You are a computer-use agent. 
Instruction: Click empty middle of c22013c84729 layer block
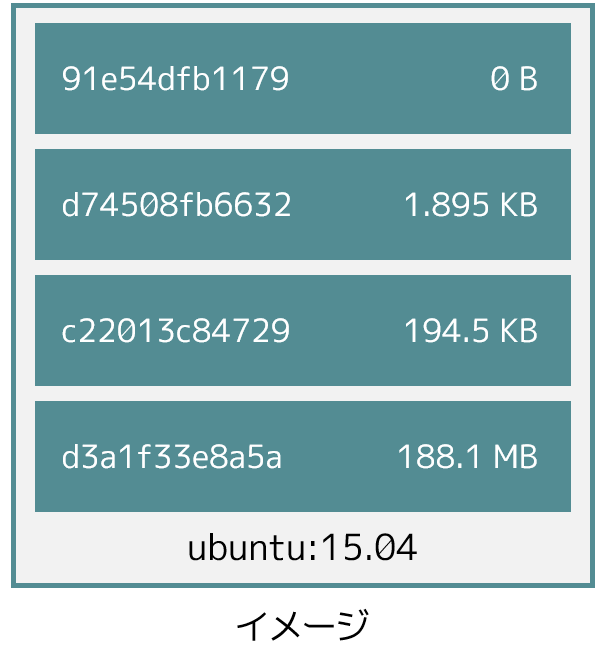coord(347,331)
